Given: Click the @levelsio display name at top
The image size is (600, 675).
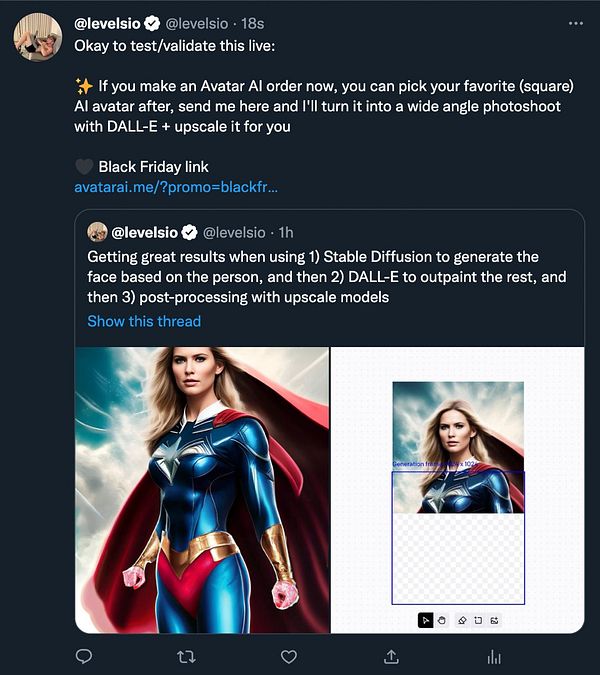Looking at the screenshot, I should pyautogui.click(x=107, y=22).
